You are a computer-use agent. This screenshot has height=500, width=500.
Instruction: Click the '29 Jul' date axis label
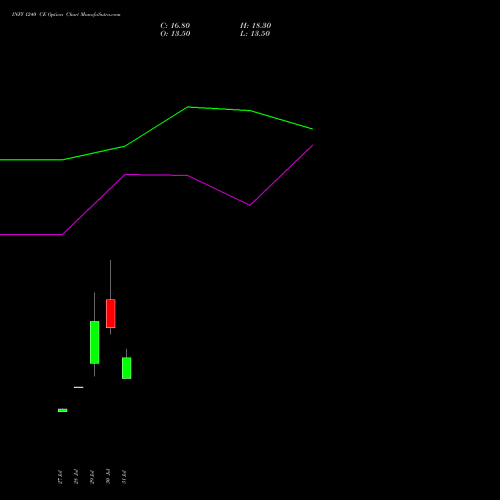[92, 477]
